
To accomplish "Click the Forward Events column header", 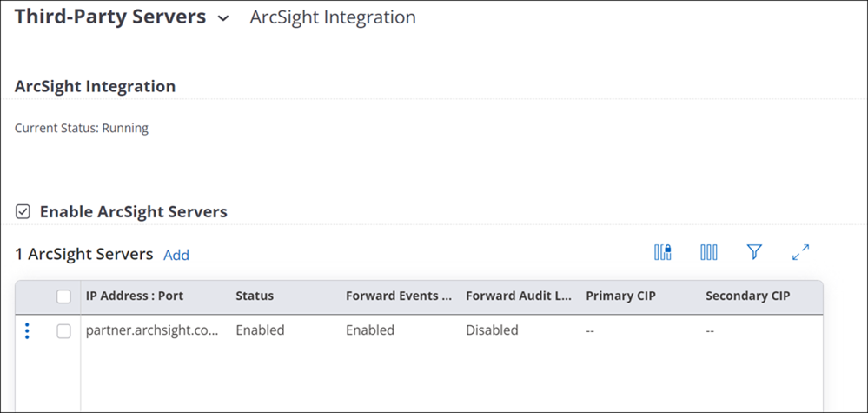I will 399,296.
